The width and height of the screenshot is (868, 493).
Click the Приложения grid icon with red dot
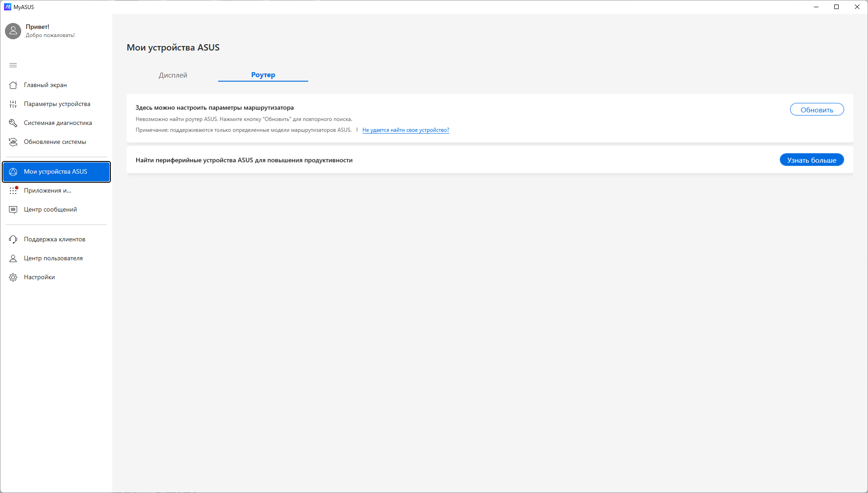[x=13, y=191]
